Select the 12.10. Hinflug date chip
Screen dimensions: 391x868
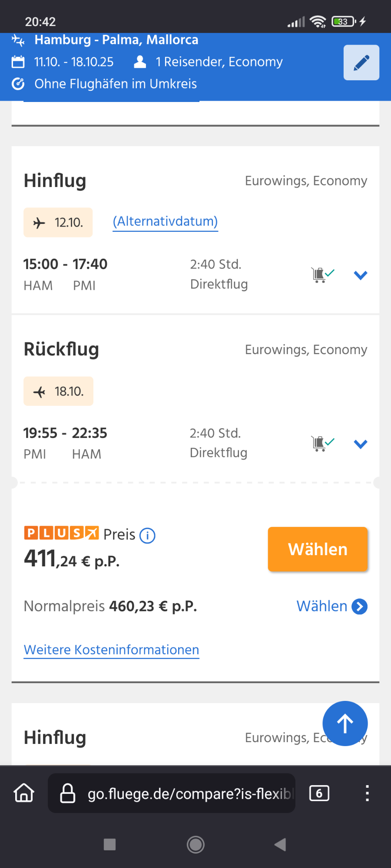[x=58, y=223]
